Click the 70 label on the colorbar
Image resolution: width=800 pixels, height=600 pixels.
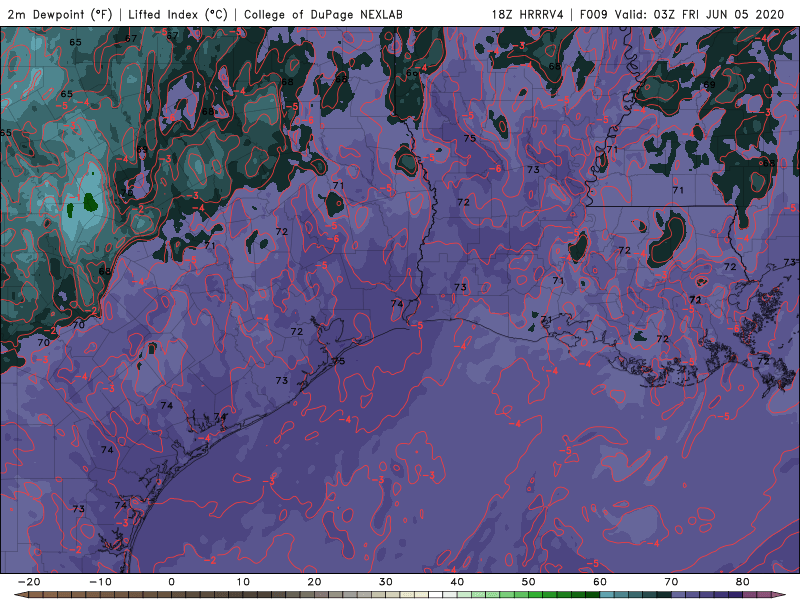[671, 582]
